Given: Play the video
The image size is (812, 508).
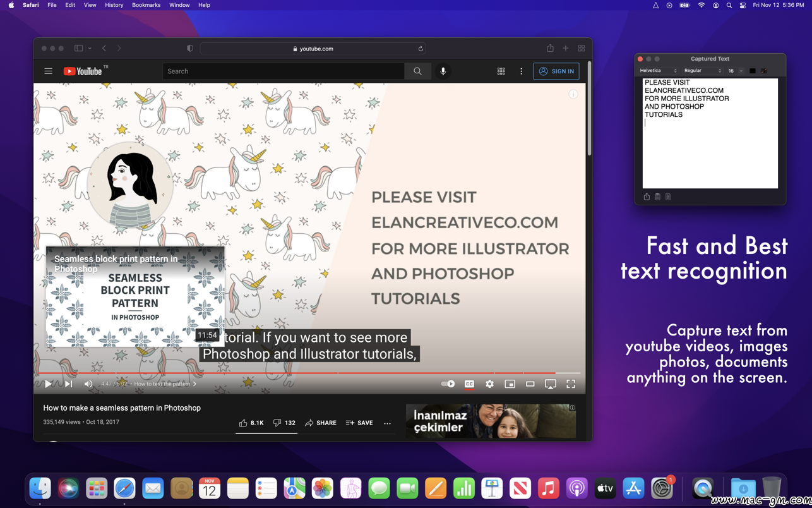Looking at the screenshot, I should tap(48, 384).
